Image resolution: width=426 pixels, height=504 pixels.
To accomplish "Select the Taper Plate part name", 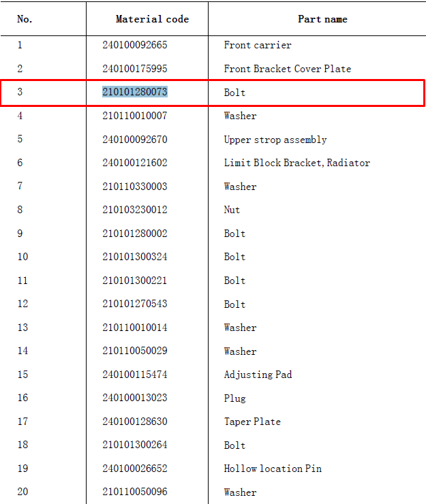I will pyautogui.click(x=252, y=422).
